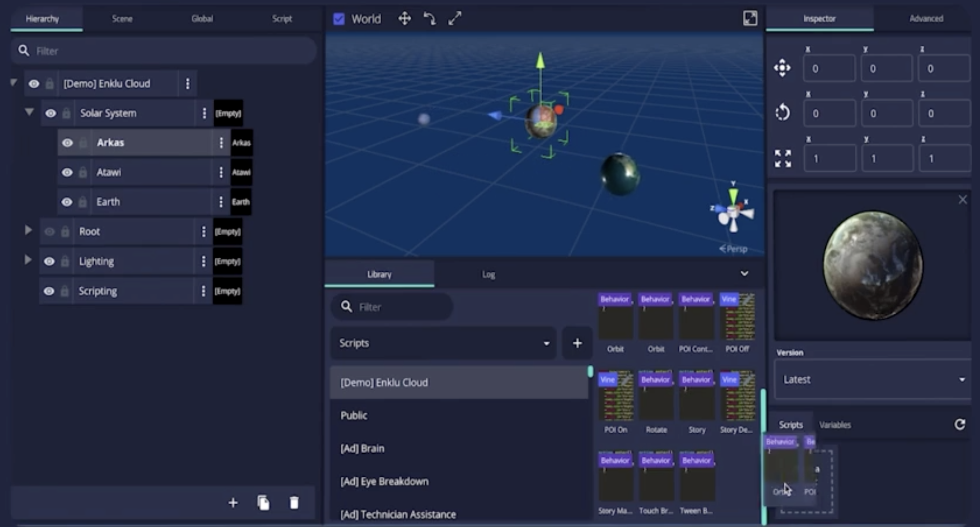
Task: Switch to the Log tab
Action: (x=488, y=274)
